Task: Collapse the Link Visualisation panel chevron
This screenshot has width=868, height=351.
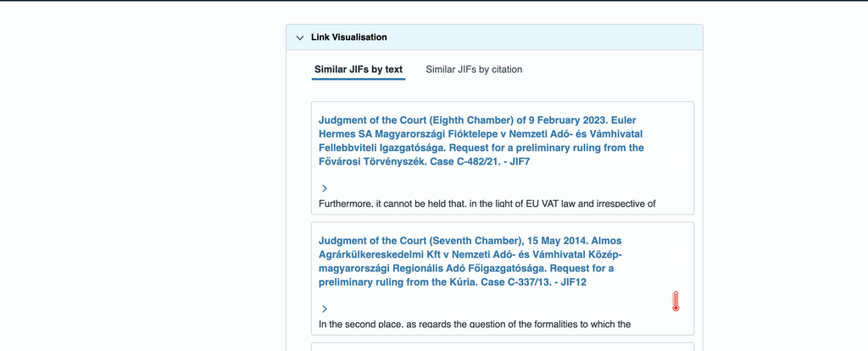Action: tap(300, 37)
